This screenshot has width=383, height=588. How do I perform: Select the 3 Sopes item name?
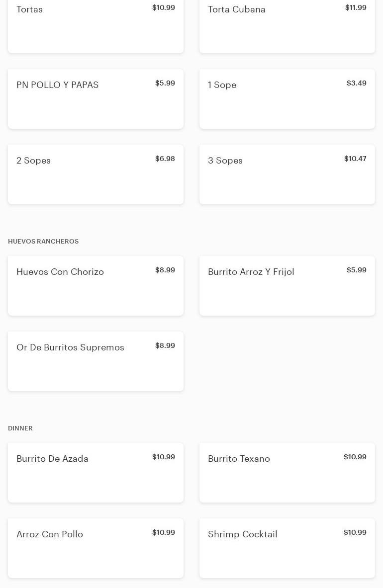(x=225, y=161)
